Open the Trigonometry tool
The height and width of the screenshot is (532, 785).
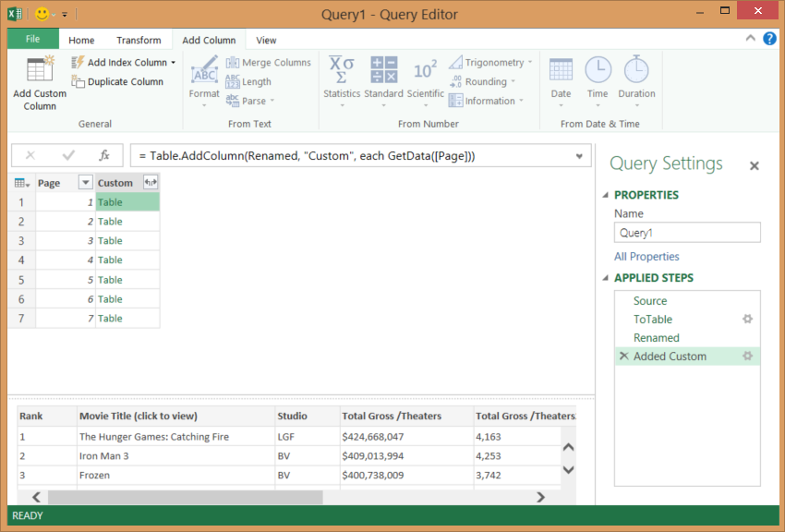pos(490,63)
